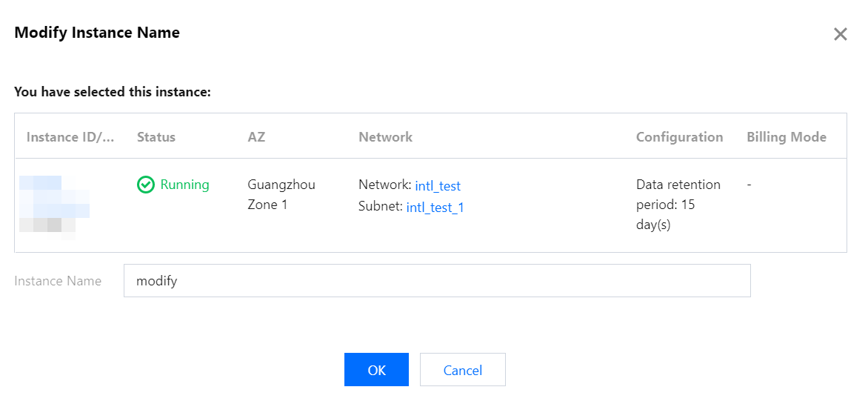The image size is (868, 404).
Task: Click the Instance Name field label
Action: pyautogui.click(x=58, y=282)
